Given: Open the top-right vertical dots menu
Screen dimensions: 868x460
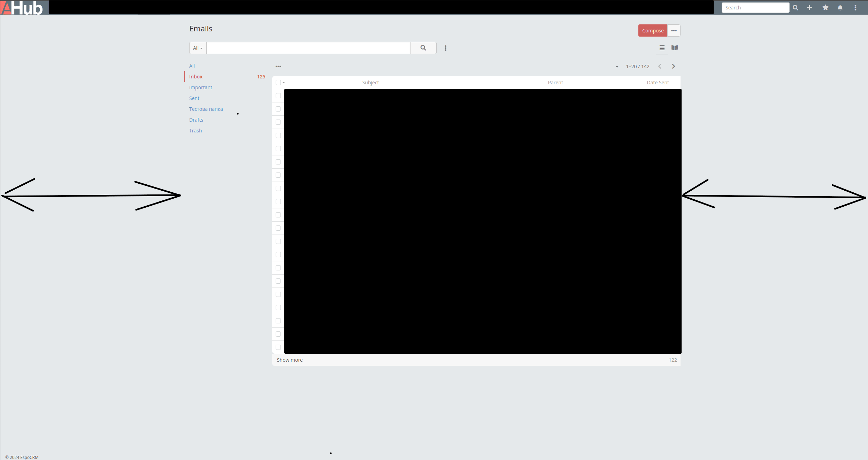Looking at the screenshot, I should pyautogui.click(x=855, y=8).
